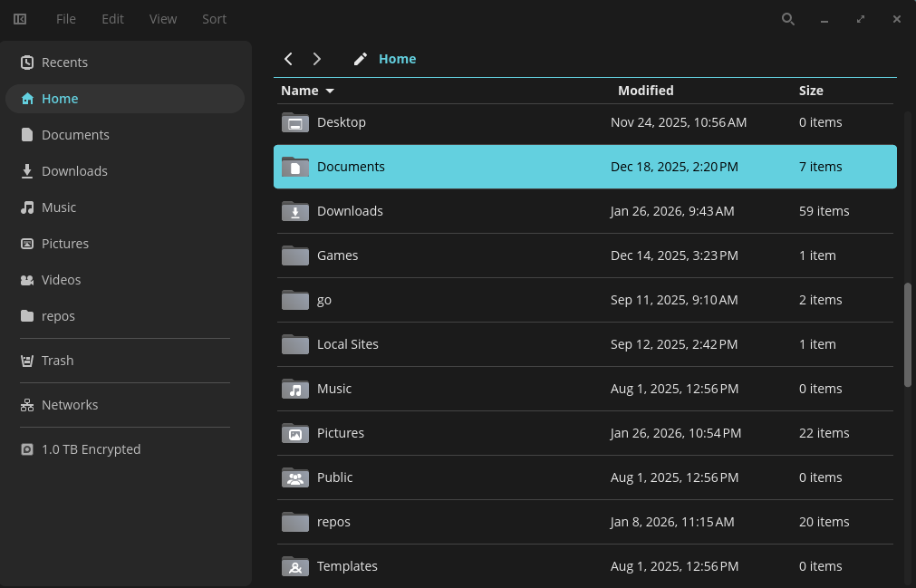Open the 1.0 TB Encrypted drive
The width and height of the screenshot is (916, 588).
90,448
